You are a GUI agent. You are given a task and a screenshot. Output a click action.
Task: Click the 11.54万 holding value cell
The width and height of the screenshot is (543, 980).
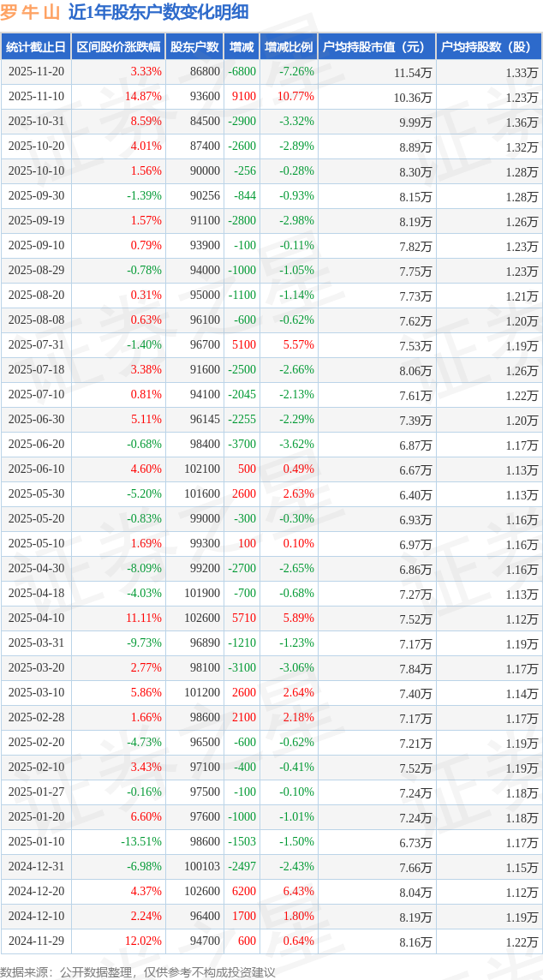pos(414,73)
